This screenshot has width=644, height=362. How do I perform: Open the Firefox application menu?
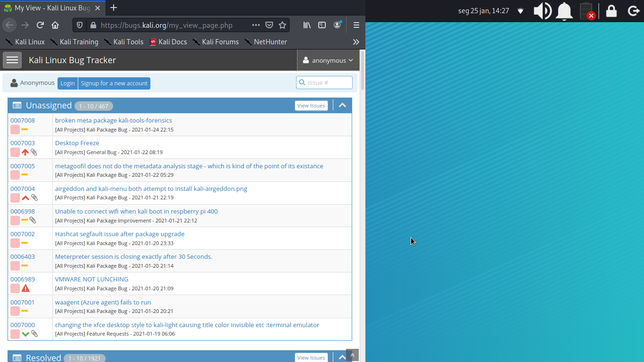(356, 25)
